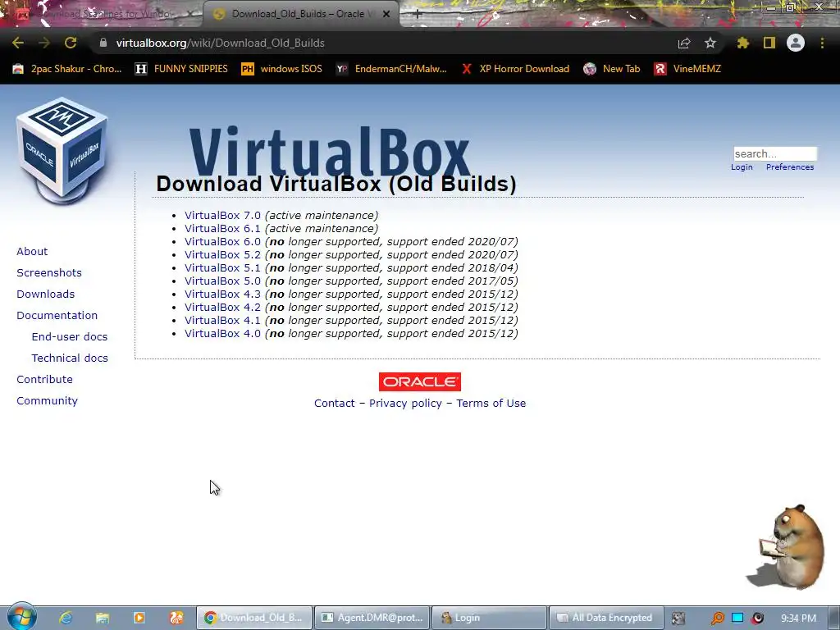
Task: Open the UC Browser taskbar icon
Action: pos(176,618)
